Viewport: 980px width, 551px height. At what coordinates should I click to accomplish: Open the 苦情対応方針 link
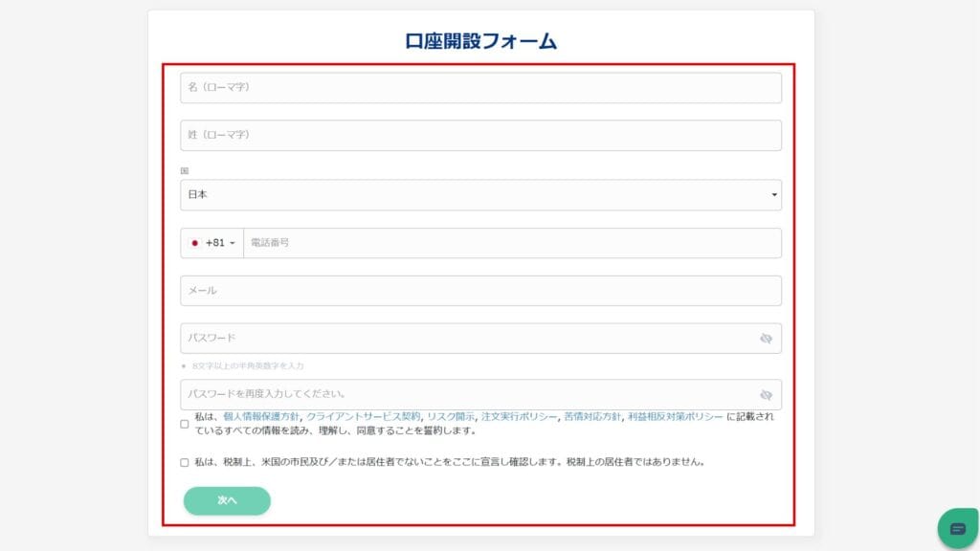(592, 417)
